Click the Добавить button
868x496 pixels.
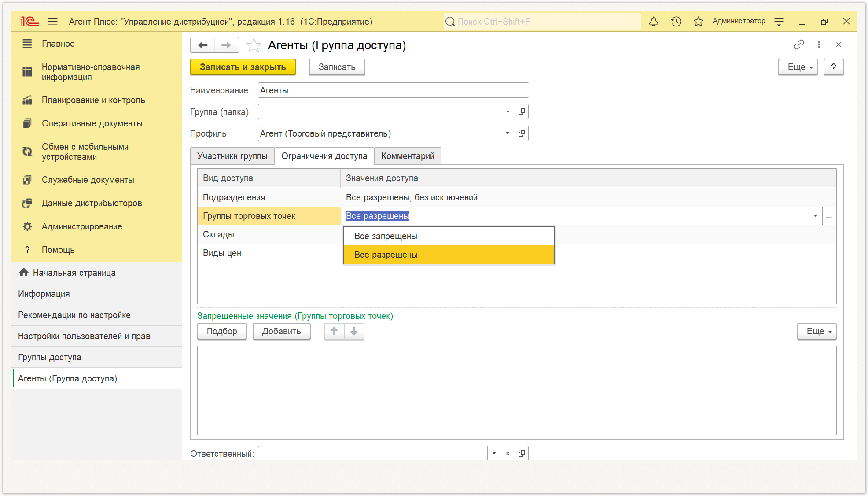[x=282, y=332]
